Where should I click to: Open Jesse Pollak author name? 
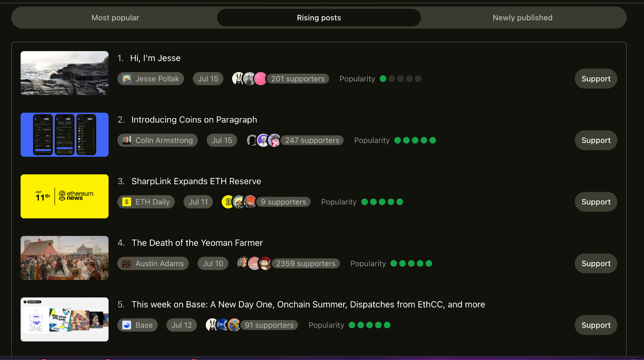(x=157, y=79)
